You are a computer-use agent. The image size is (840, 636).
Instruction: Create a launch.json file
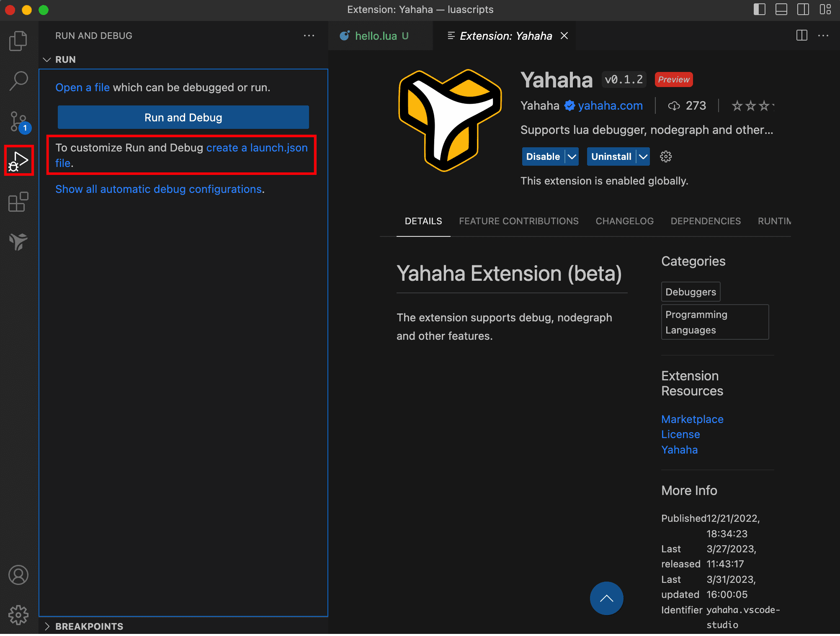point(256,147)
